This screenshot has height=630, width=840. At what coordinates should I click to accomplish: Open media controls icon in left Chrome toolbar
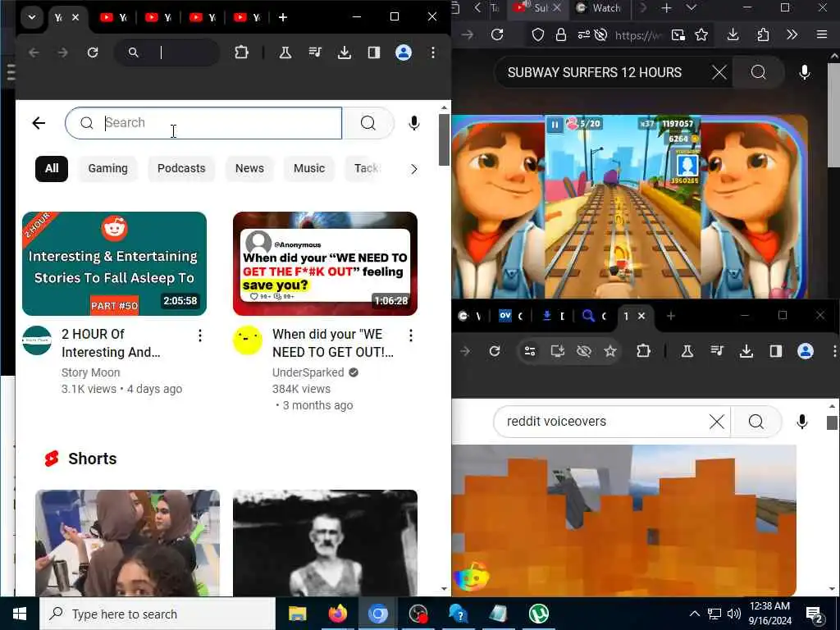coord(315,52)
